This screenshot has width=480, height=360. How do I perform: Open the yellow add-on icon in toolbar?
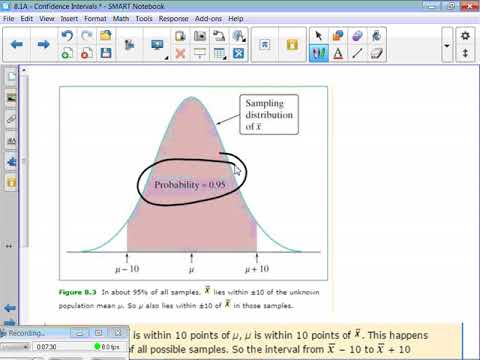pyautogui.click(x=292, y=44)
